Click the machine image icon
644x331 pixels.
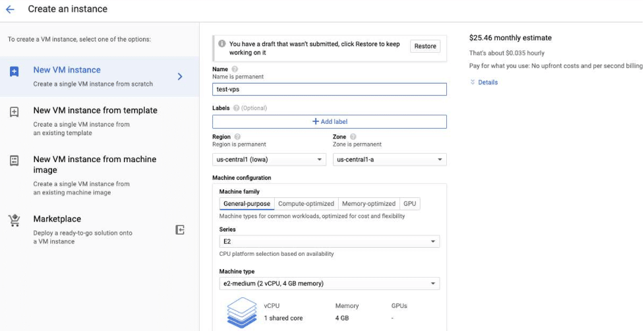click(14, 161)
